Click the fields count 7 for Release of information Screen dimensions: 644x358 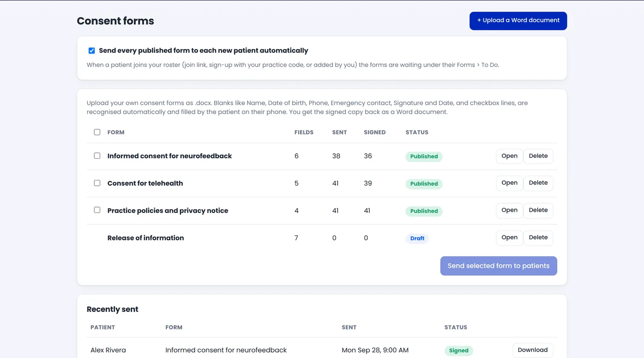coord(296,238)
